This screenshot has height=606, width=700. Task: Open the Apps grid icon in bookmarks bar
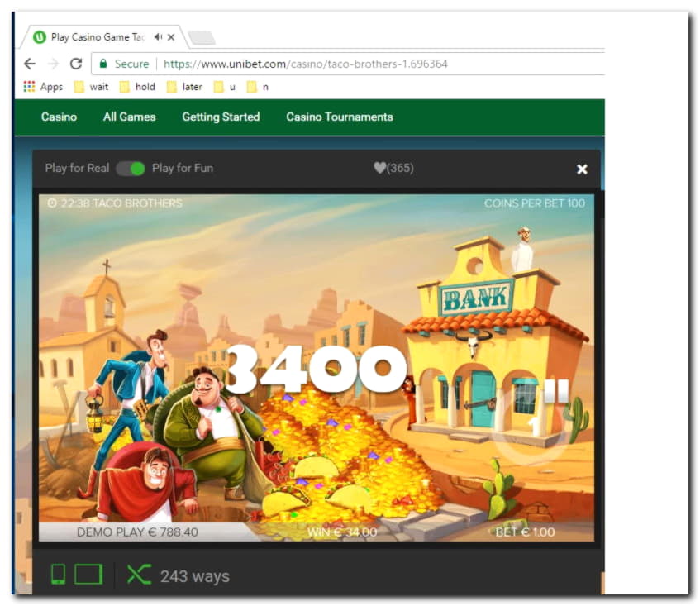[29, 86]
